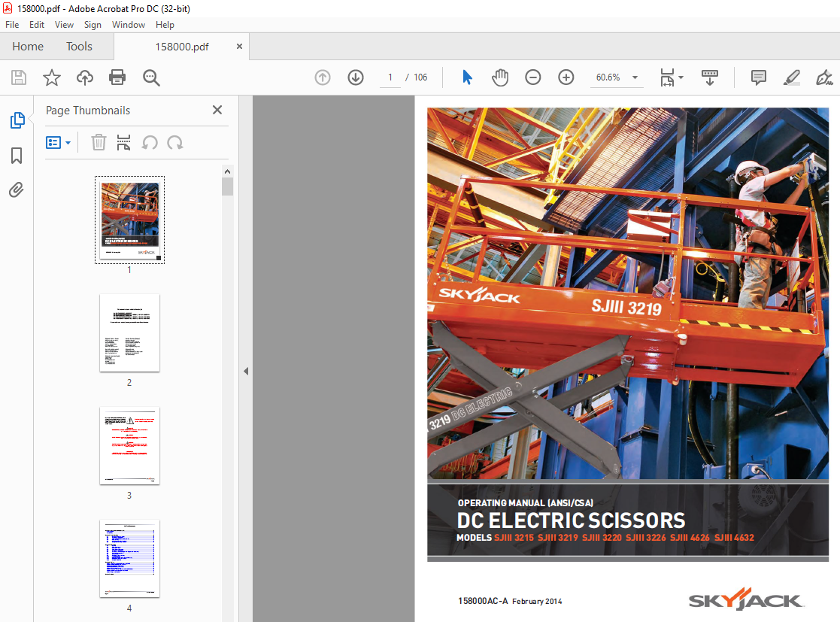The image size is (840, 622).
Task: Open the Edit menu
Action: pos(36,25)
